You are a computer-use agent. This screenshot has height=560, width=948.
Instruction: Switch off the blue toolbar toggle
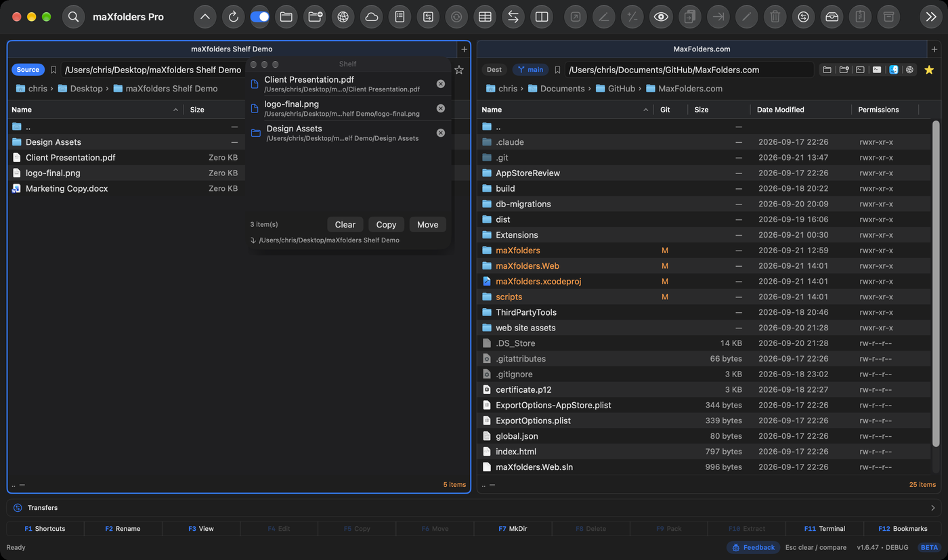point(260,17)
